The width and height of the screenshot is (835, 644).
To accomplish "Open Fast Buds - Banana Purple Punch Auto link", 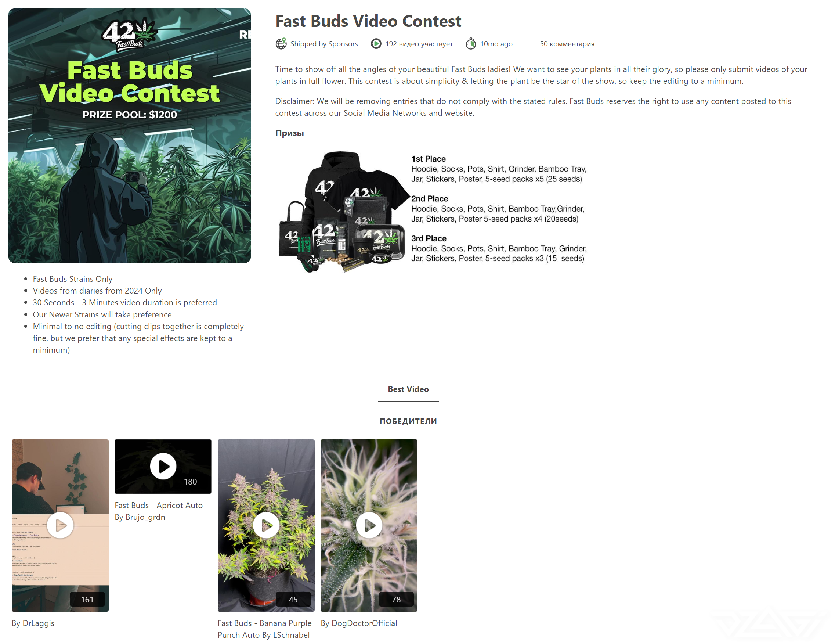I will coord(265,629).
